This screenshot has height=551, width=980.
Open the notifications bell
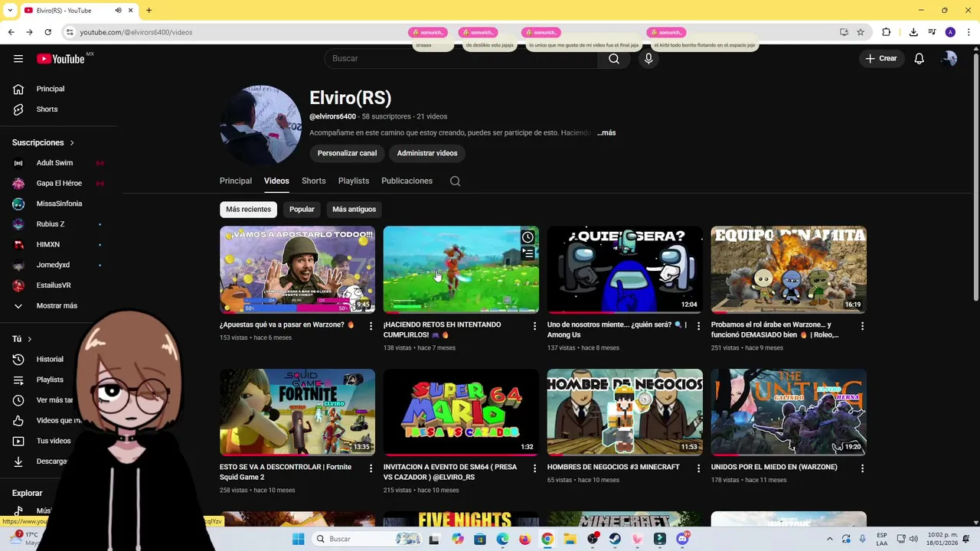pos(920,59)
